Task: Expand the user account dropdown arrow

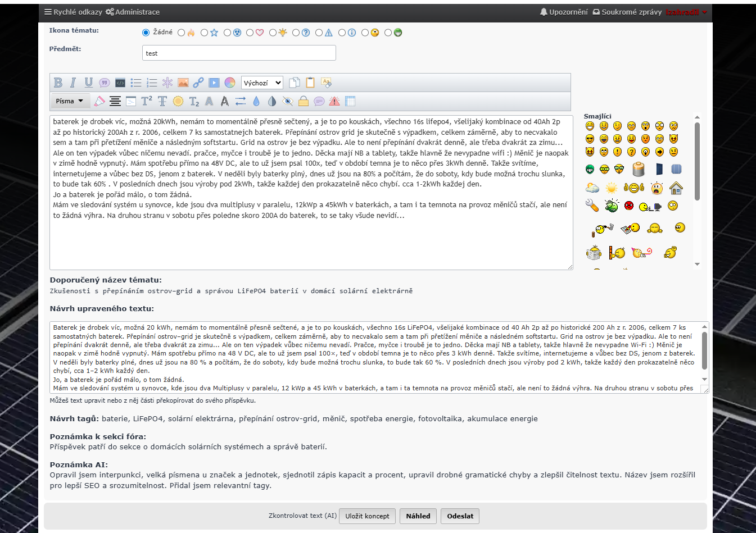Action: (704, 12)
